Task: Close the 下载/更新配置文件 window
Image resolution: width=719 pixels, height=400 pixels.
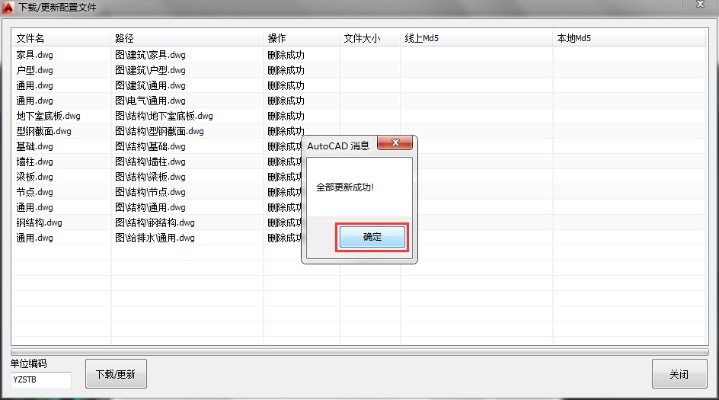Action: (x=700, y=5)
